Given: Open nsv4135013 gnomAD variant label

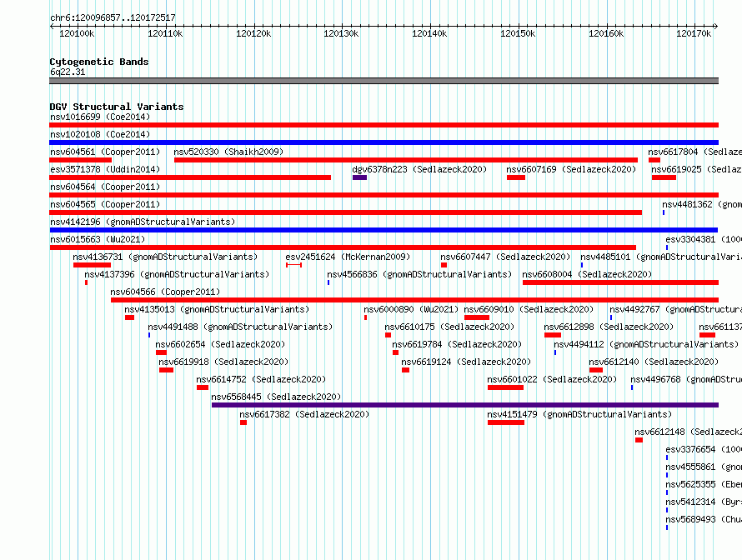Looking at the screenshot, I should coord(217,309).
